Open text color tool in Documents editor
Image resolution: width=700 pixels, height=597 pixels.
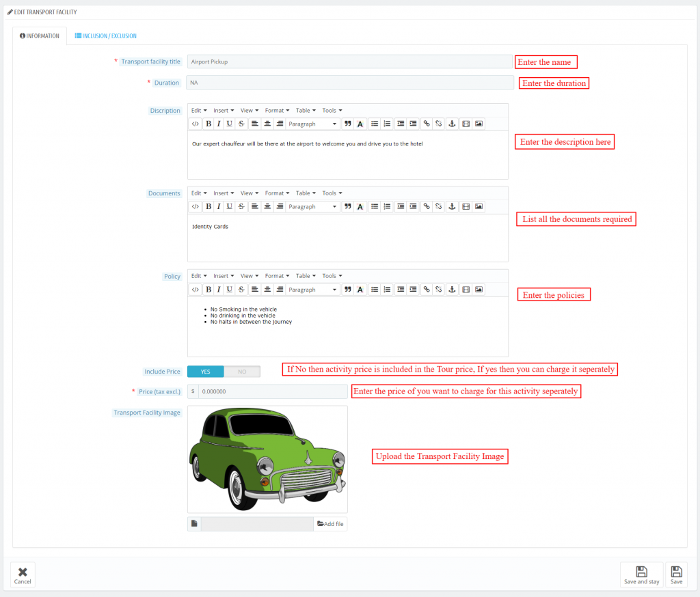coord(360,206)
